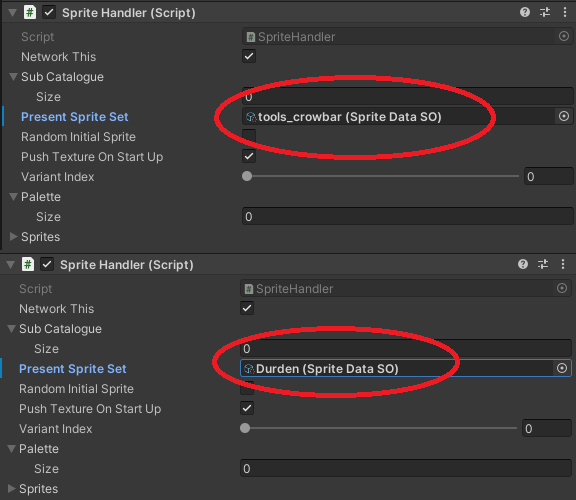Open help for the upper Sprite Handler component
Screen dimensions: 576x500
[x=525, y=12]
